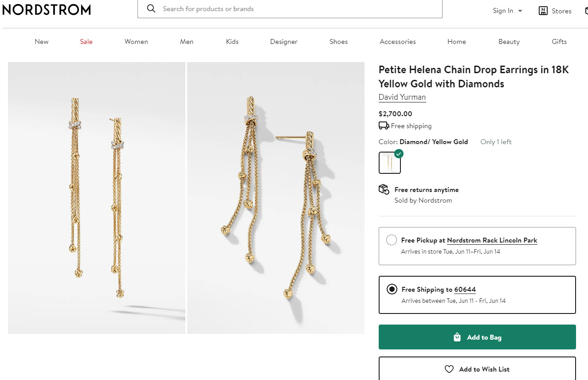Select Free Pickup radio option

pyautogui.click(x=391, y=240)
